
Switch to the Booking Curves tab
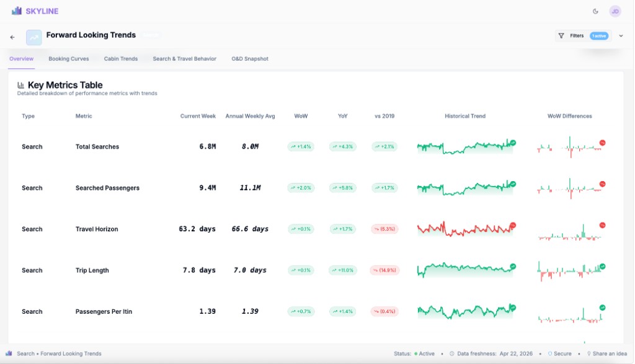tap(69, 59)
